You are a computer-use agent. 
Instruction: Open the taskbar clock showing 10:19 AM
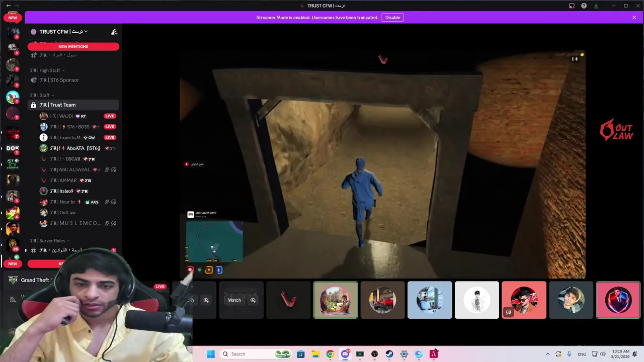[620, 354]
